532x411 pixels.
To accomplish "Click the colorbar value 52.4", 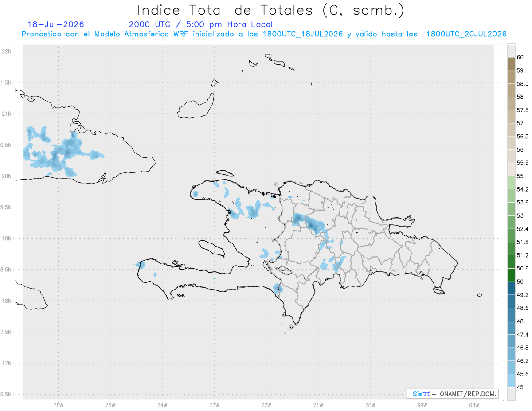I will pyautogui.click(x=523, y=229).
